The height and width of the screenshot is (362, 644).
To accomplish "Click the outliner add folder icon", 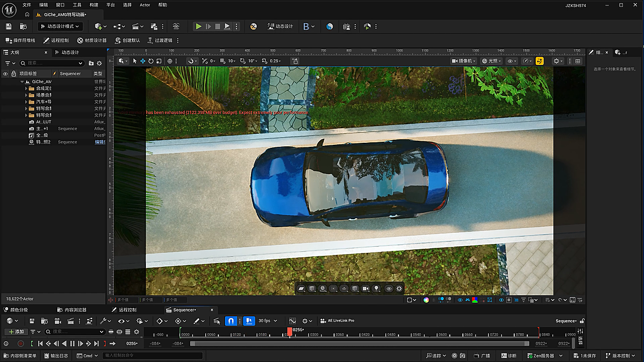I will [x=91, y=63].
